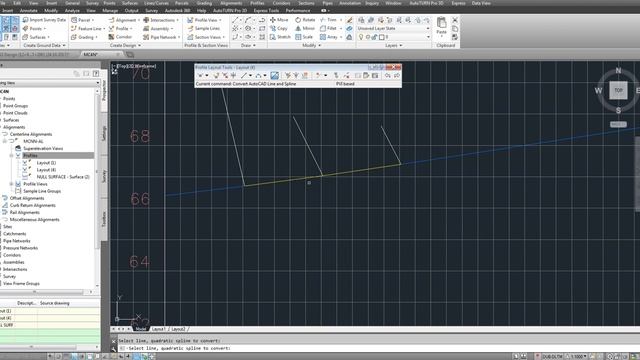Viewport: 640px width, 360px height.
Task: Open the Express Tools ribbon tab
Action: (x=266, y=11)
